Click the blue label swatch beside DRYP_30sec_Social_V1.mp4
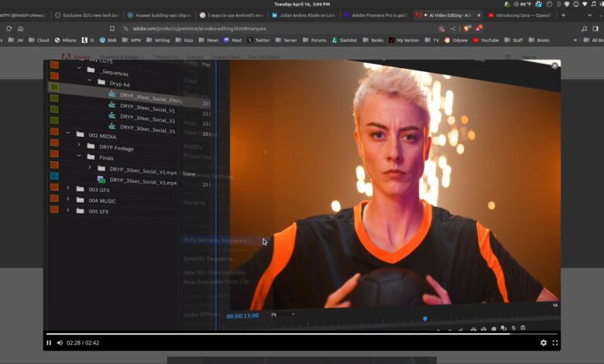The image size is (604, 364). (54, 176)
